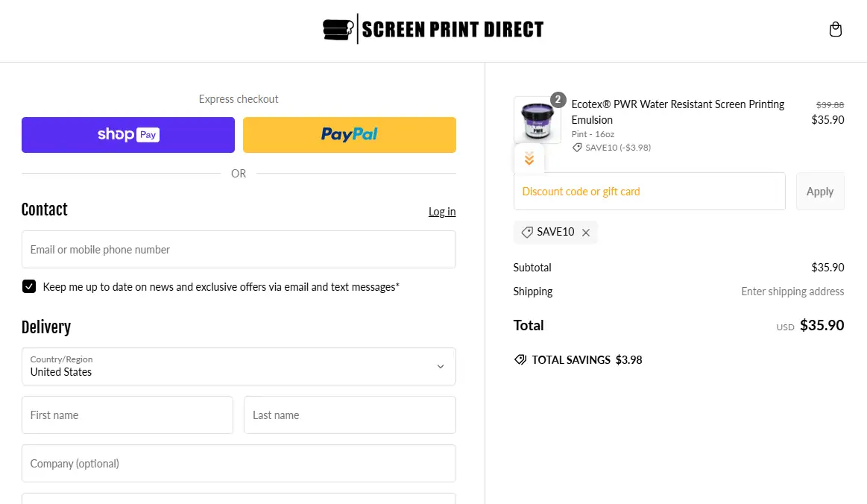867x504 pixels.
Task: Click the Company (optional) field
Action: 239,464
